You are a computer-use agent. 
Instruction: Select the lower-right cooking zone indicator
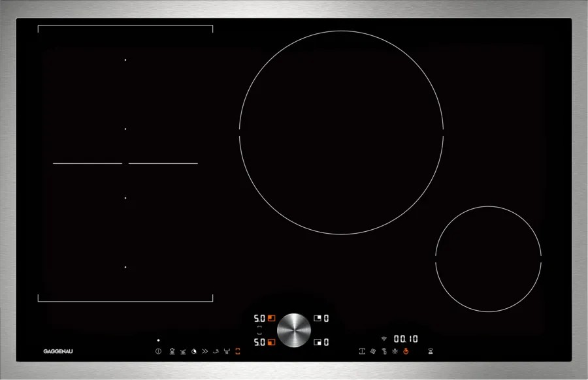coord(318,342)
